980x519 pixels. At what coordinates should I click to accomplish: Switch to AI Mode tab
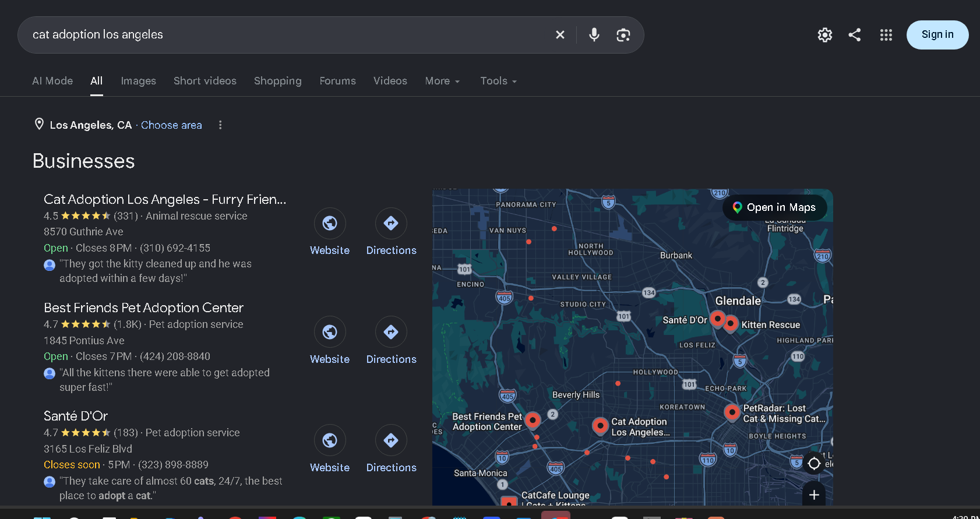[x=52, y=81]
